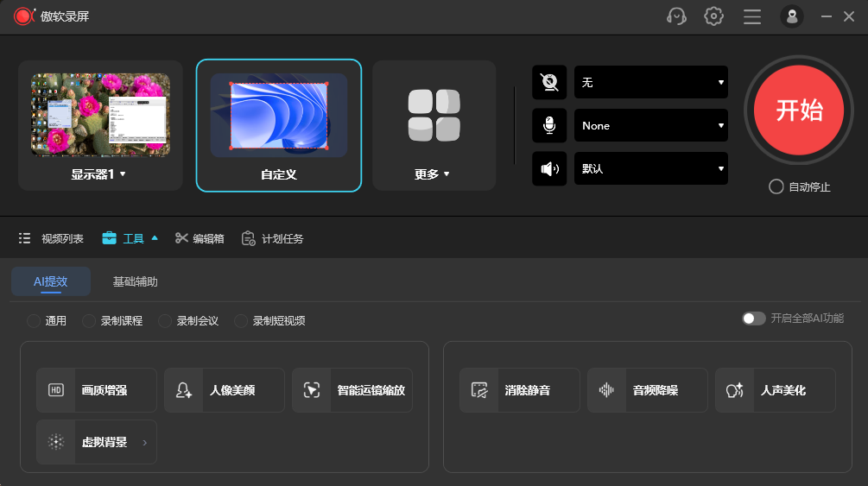
Task: Select the 录制短视频 radio option
Action: [x=241, y=321]
